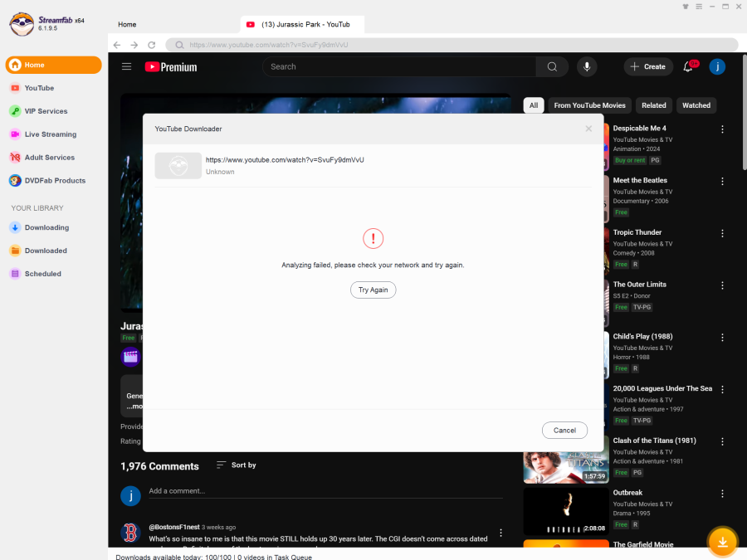The width and height of the screenshot is (747, 560).
Task: Click the YouTube Premium logo
Action: coord(171,67)
